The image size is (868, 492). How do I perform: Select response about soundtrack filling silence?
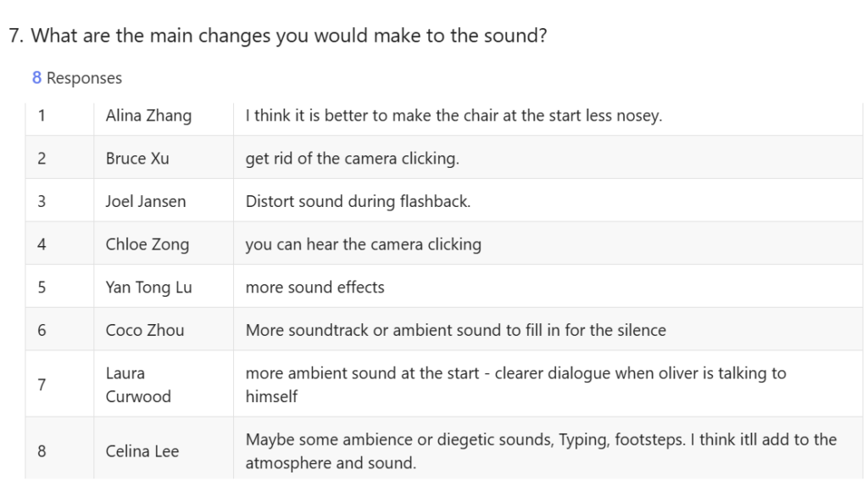[x=455, y=330]
